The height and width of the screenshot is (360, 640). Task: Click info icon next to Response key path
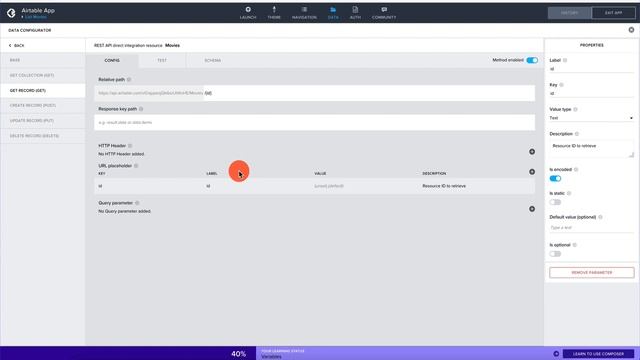[141, 109]
